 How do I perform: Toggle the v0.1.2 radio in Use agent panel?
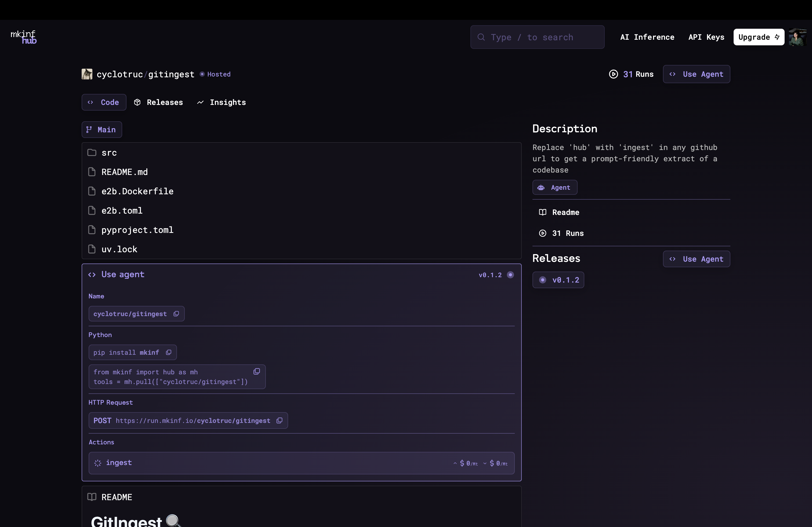(510, 275)
